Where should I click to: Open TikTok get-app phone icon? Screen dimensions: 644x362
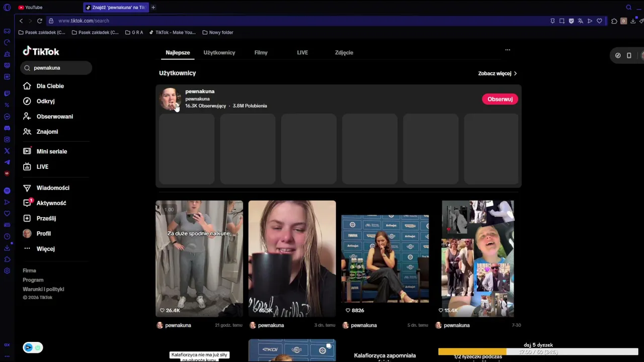tap(629, 55)
